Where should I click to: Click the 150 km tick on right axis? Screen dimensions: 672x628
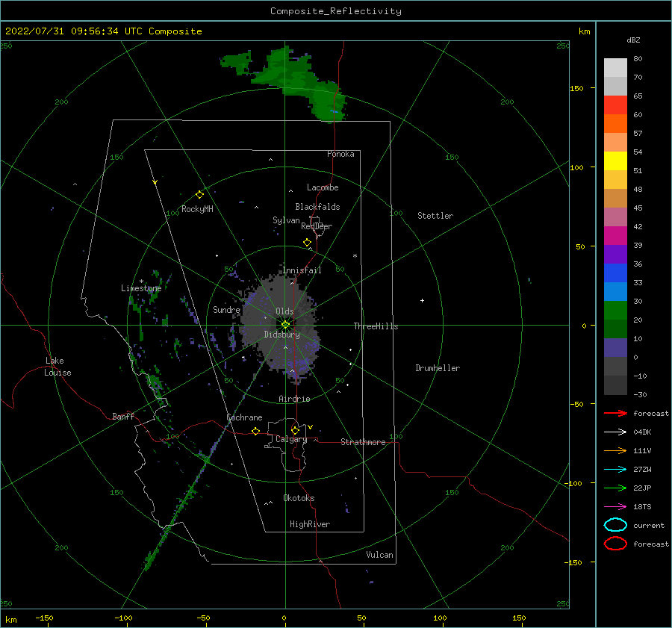tap(577, 88)
